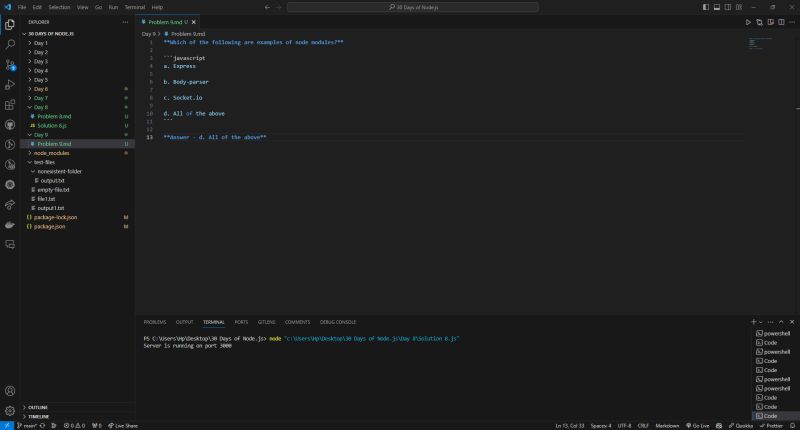Collapse the test-files folder
This screenshot has height=430, width=800.
(x=78, y=162)
